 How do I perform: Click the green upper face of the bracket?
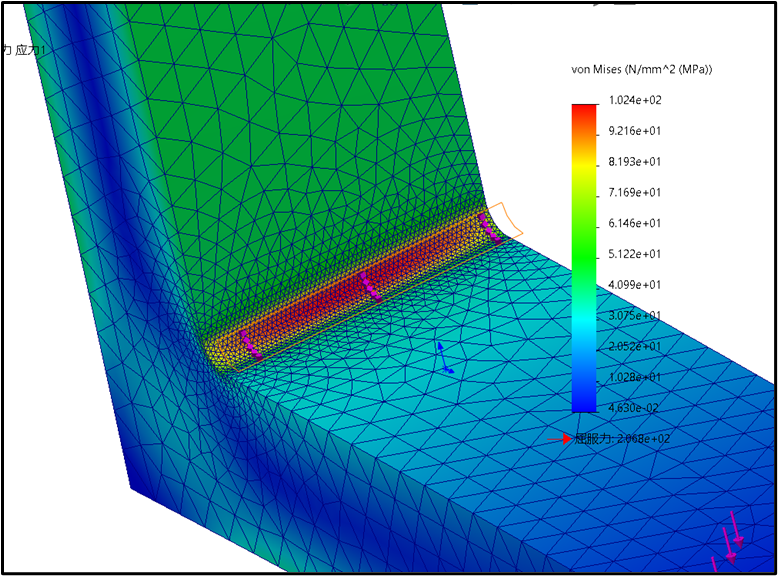point(300,100)
